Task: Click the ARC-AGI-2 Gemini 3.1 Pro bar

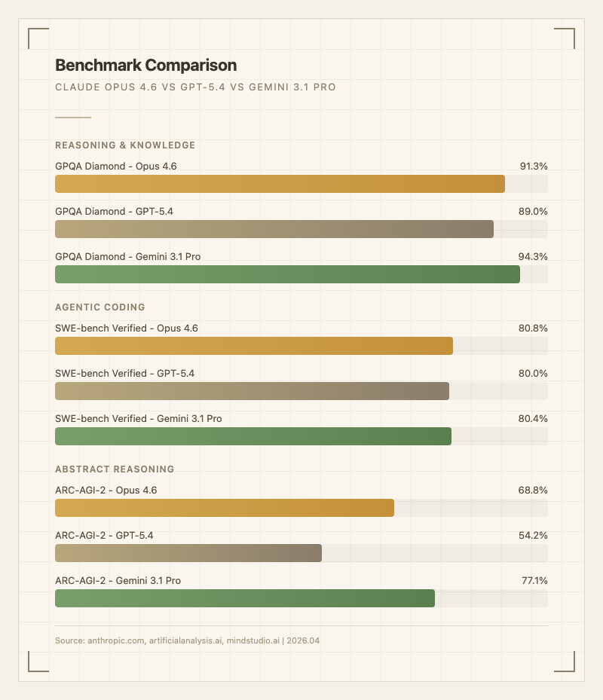Action: click(245, 598)
